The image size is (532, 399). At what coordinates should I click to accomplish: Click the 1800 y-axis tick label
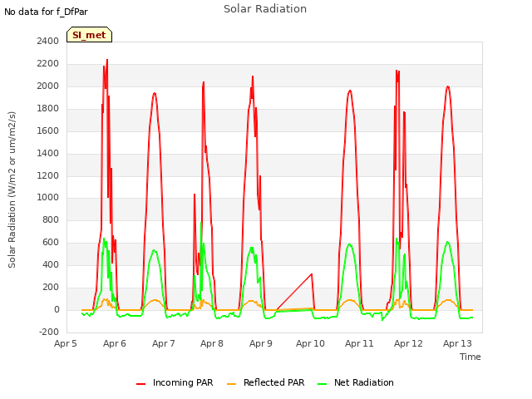pyautogui.click(x=48, y=108)
